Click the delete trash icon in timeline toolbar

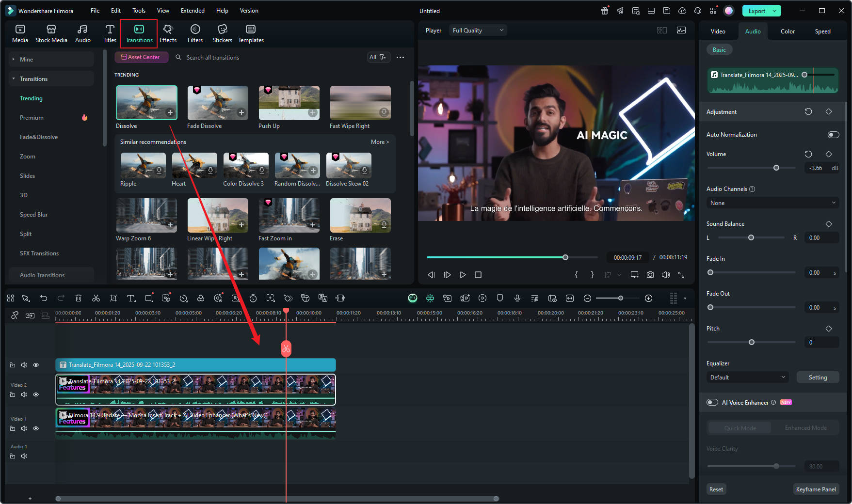pyautogui.click(x=79, y=298)
